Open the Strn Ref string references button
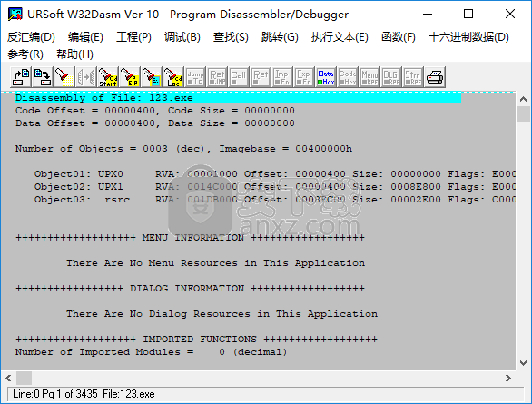Viewport: 532px width, 404px height. [412, 77]
